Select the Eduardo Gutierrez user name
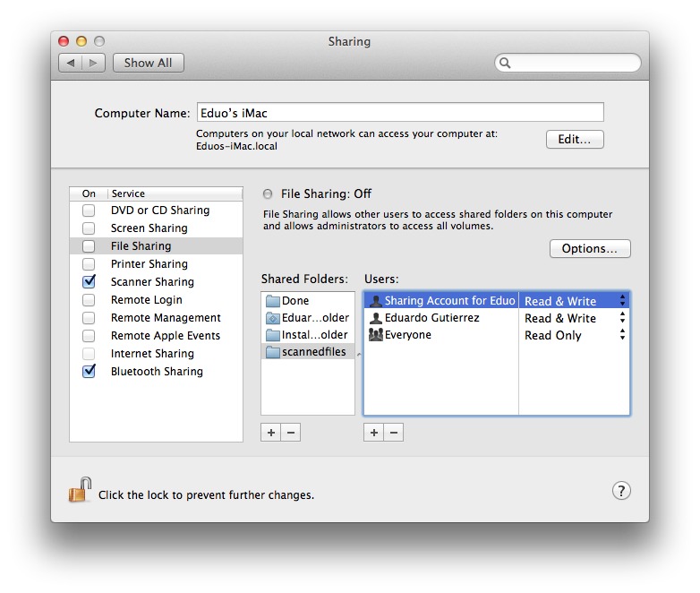Viewport: 700px width, 593px height. (x=432, y=318)
